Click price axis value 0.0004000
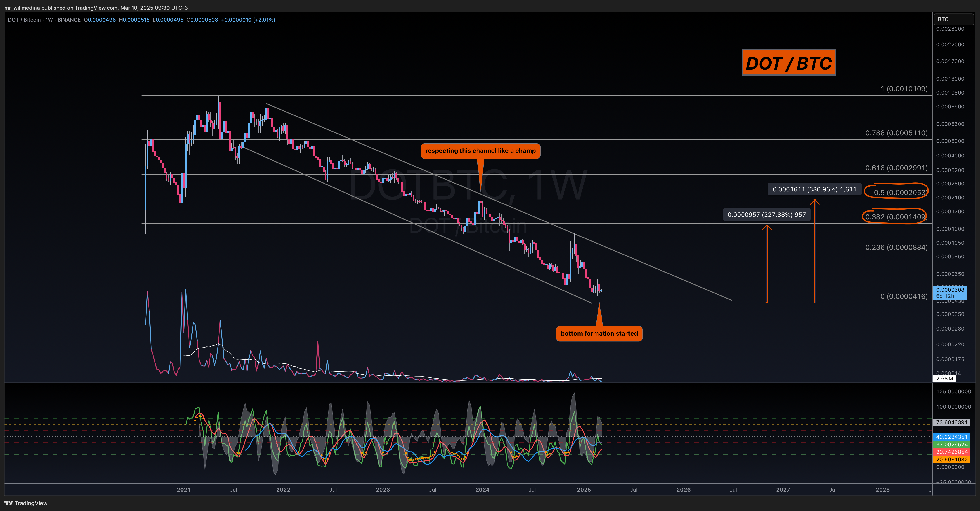This screenshot has width=980, height=511. [950, 156]
